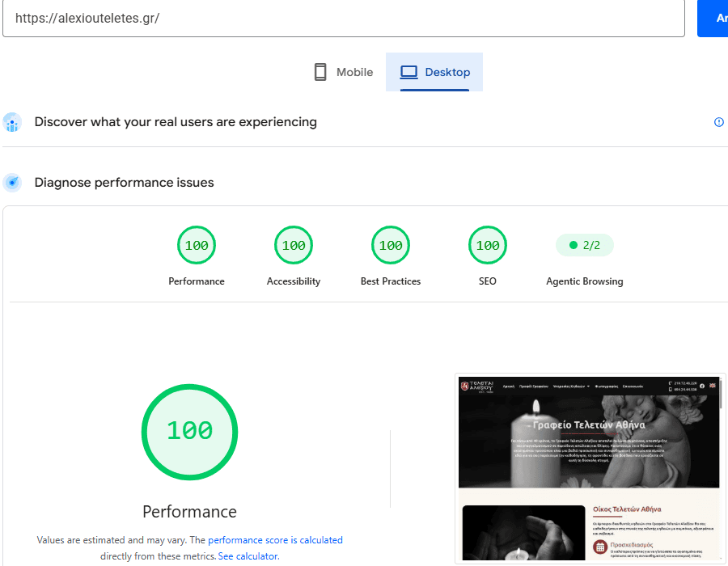Select the Desktop tab
The image size is (728, 566).
point(434,72)
